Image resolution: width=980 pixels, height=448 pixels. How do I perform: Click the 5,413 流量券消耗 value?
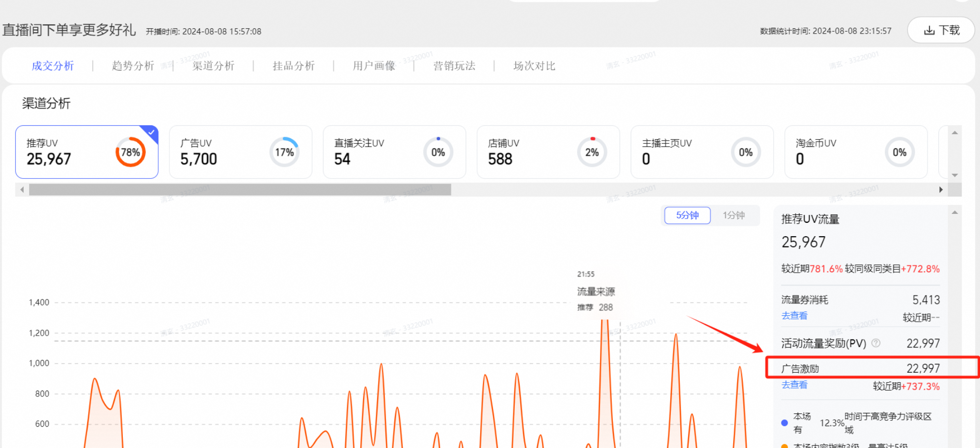(x=926, y=300)
